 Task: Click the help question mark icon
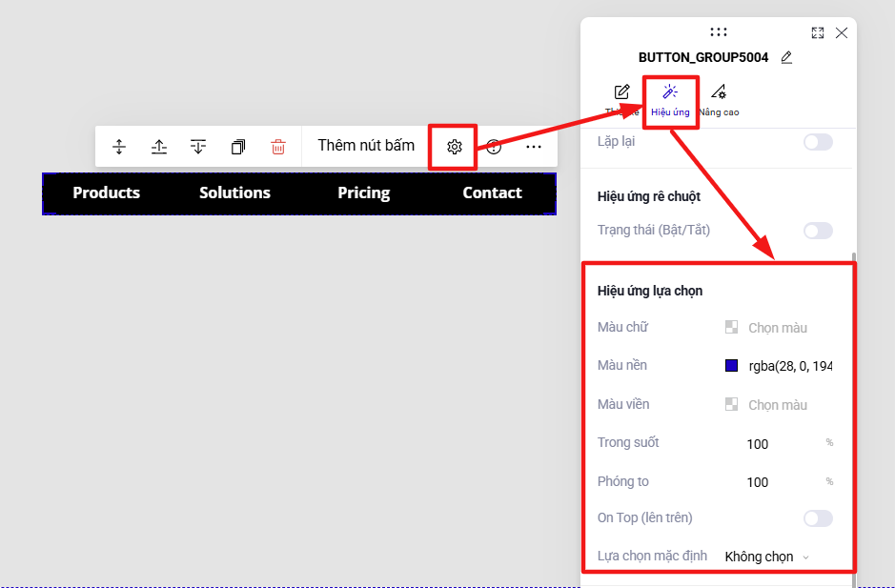[x=494, y=147]
